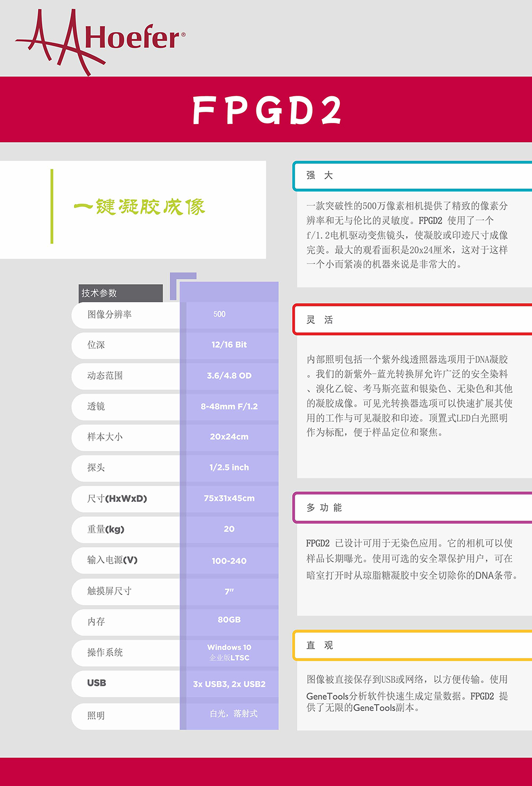Select the 20x24cm sample size value
Viewport: 532px width, 786px height.
[229, 437]
